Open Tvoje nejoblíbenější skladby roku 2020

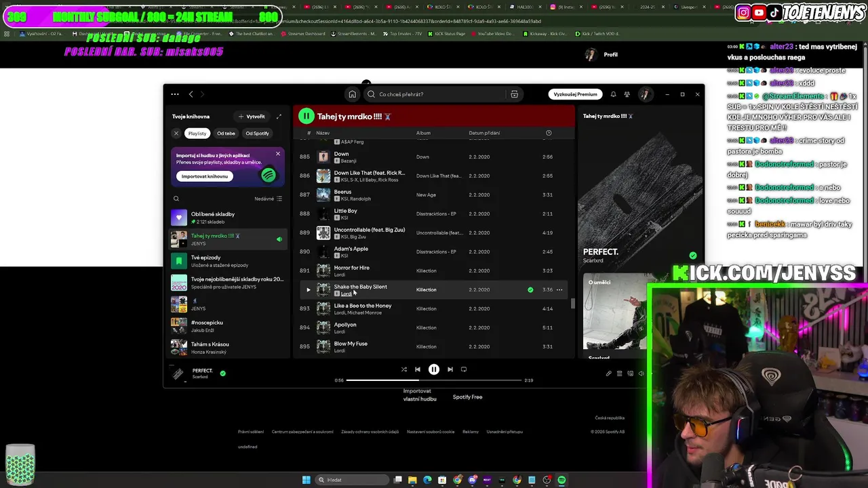click(226, 283)
